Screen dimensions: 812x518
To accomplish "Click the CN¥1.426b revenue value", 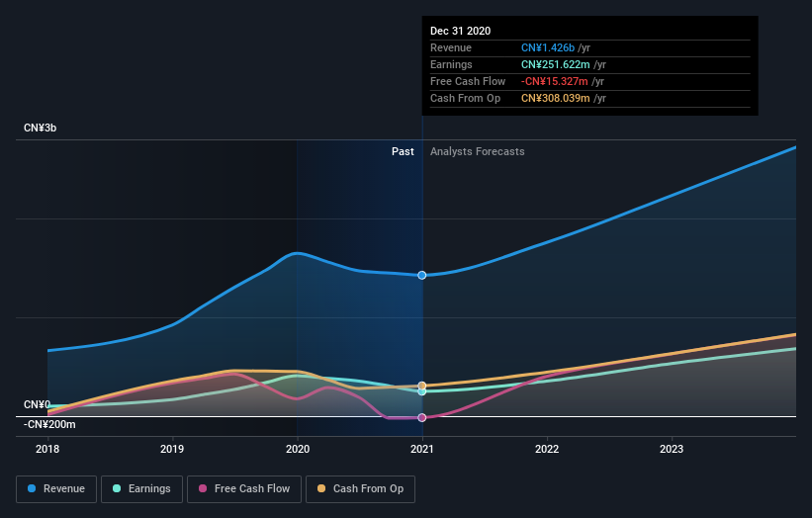I will click(x=548, y=47).
